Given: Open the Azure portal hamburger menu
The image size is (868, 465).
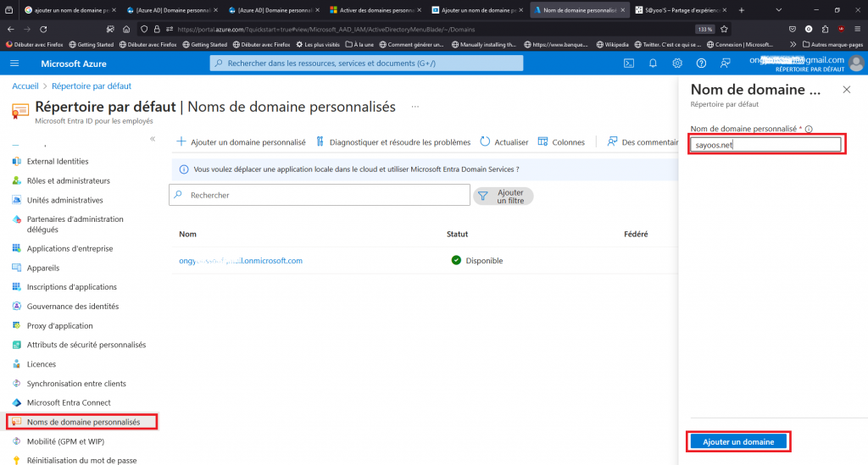Looking at the screenshot, I should point(14,64).
